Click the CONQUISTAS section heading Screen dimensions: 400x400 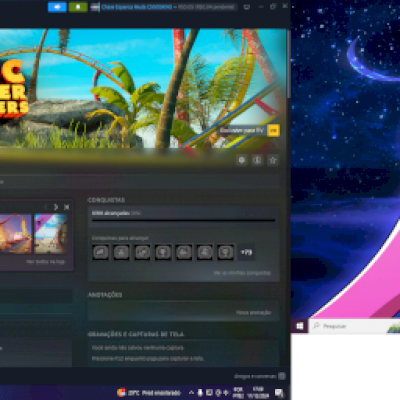point(106,200)
